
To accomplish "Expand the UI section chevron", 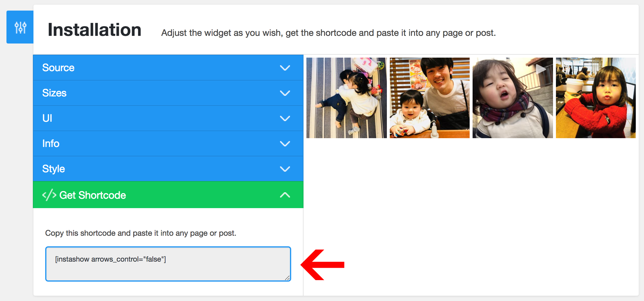I will [285, 118].
